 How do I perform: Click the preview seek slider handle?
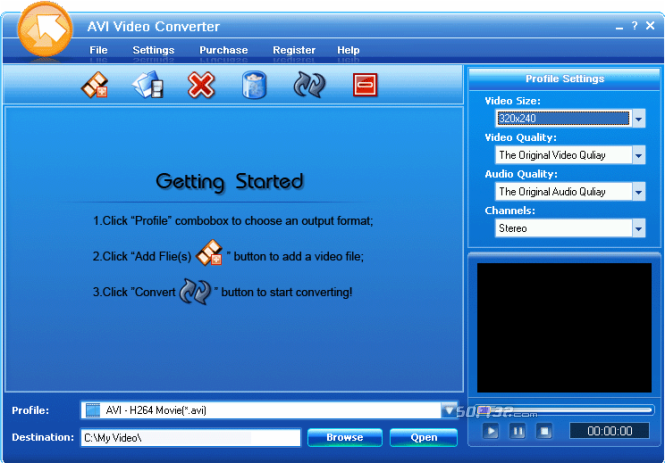point(483,410)
